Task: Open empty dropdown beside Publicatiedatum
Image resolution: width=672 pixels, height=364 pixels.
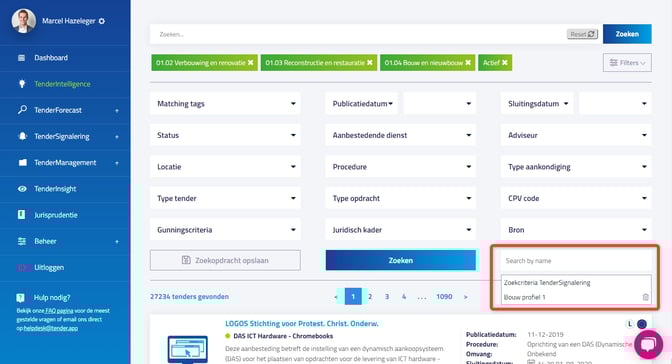Action: click(x=440, y=103)
